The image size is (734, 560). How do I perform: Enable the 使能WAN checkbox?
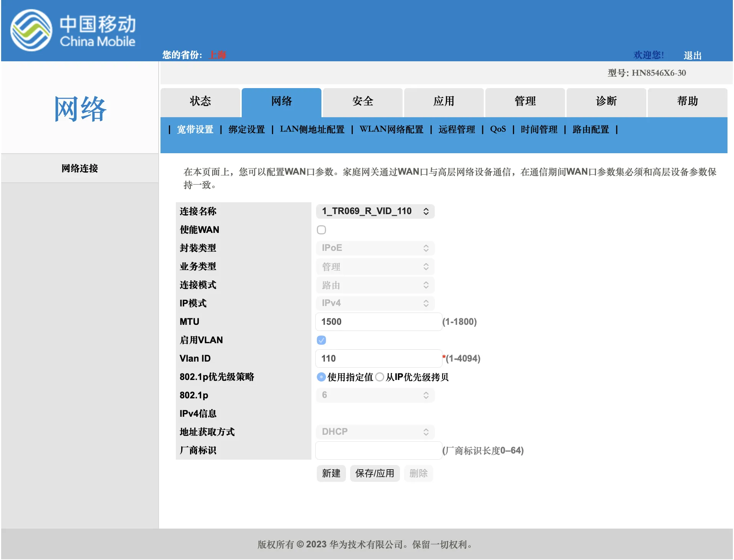pos(321,229)
